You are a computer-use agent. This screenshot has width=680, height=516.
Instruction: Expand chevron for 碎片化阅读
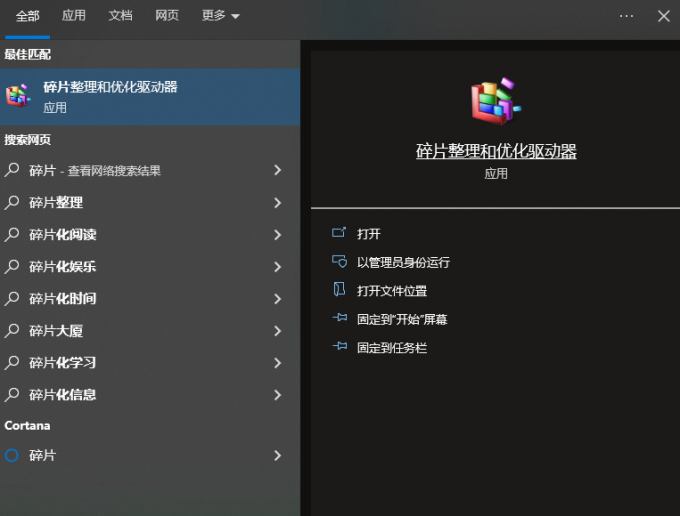point(278,235)
